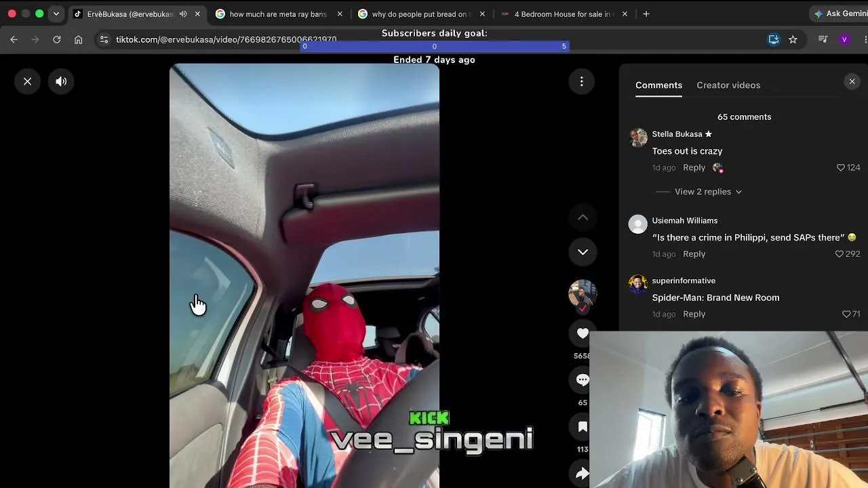
Task: Open Stella Bukasa's profile name
Action: (677, 134)
